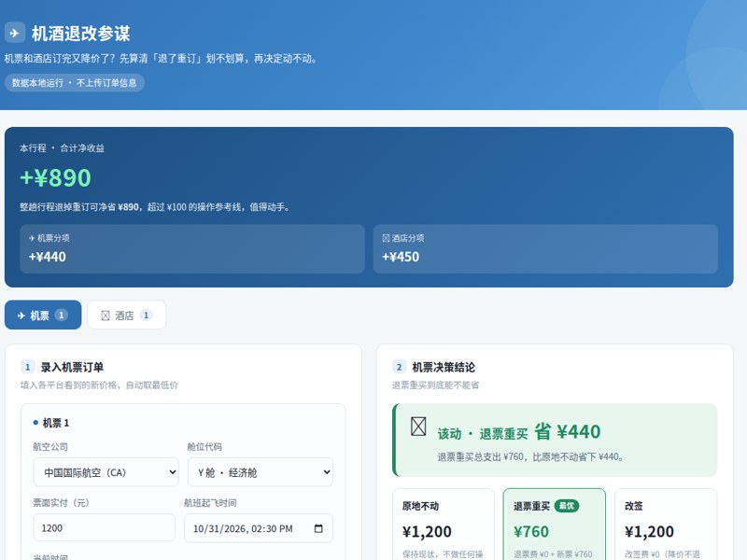The image size is (747, 560).
Task: Select the 原地不动 option card
Action: point(443,524)
